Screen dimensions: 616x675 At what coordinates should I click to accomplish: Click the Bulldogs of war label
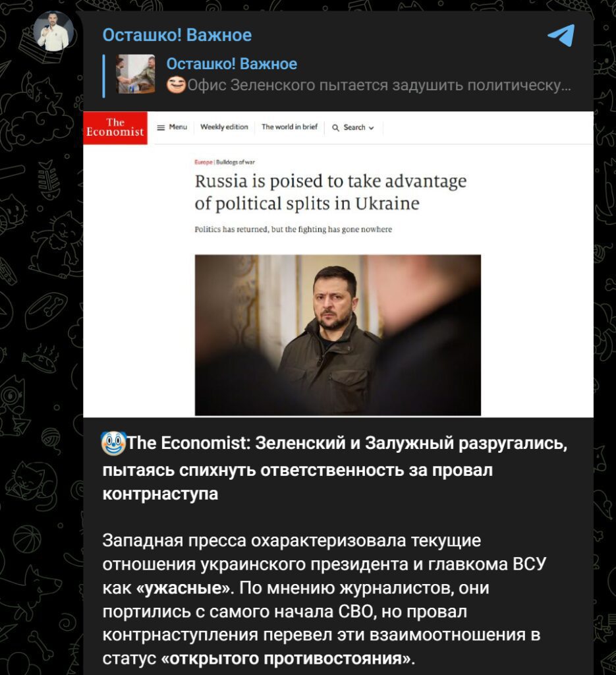[x=235, y=162]
